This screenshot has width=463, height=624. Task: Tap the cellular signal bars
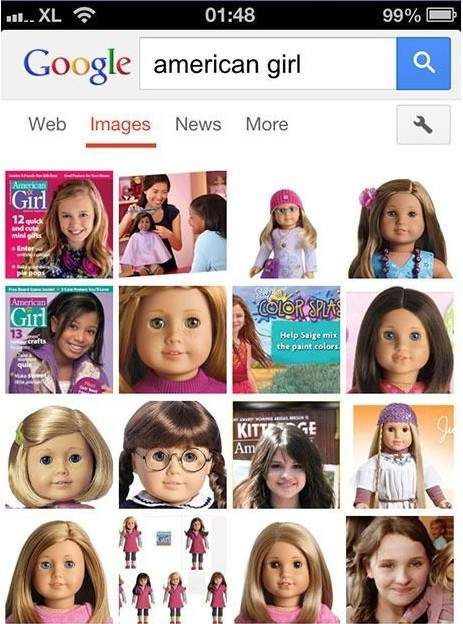pyautogui.click(x=20, y=17)
